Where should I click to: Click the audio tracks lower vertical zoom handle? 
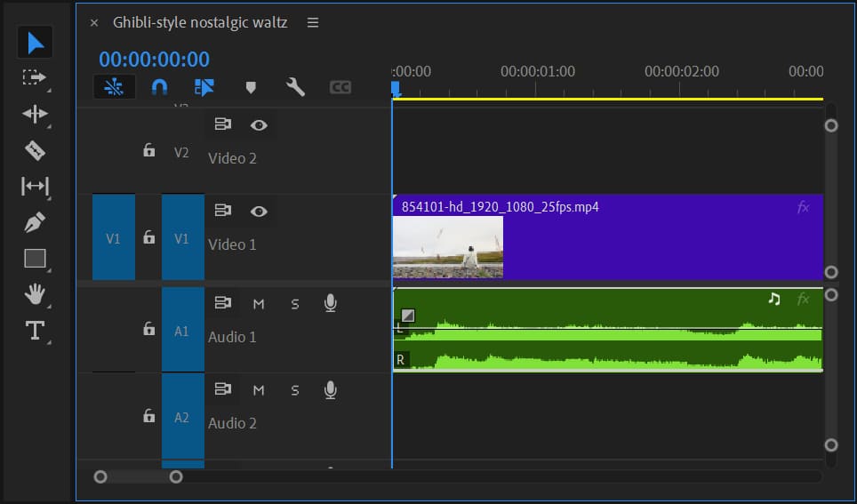830,445
